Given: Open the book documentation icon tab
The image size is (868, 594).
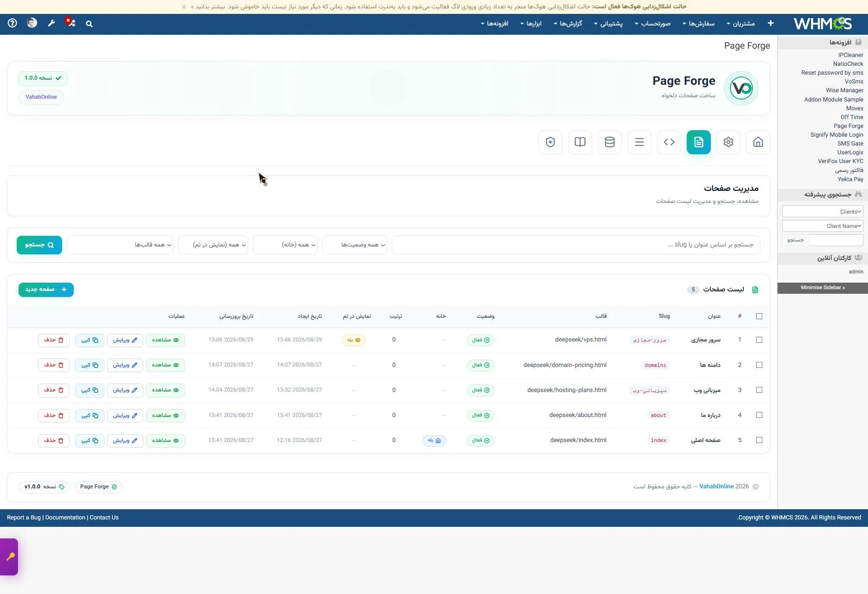Looking at the screenshot, I should pyautogui.click(x=580, y=142).
